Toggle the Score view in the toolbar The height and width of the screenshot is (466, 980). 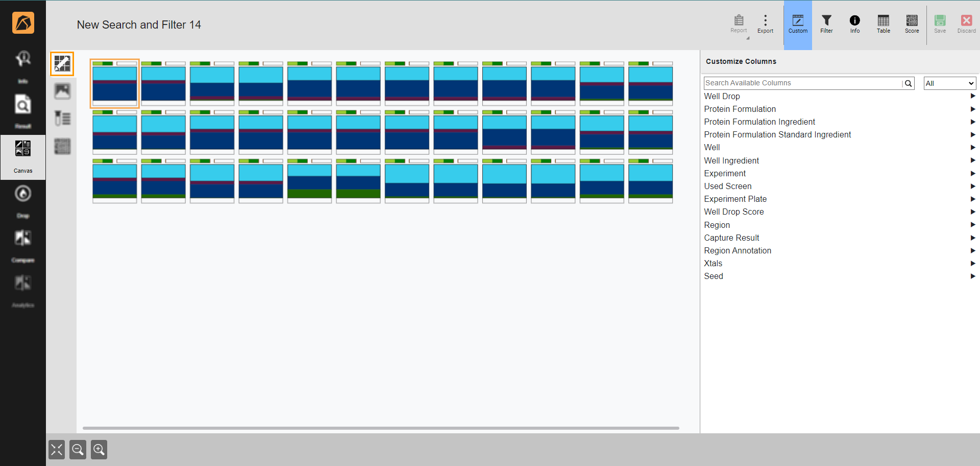pyautogui.click(x=912, y=23)
